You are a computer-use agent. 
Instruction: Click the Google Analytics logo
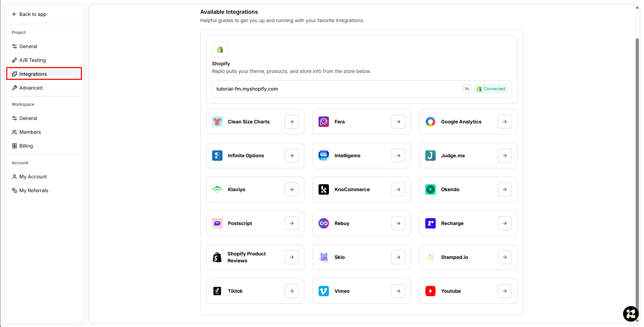(x=430, y=122)
